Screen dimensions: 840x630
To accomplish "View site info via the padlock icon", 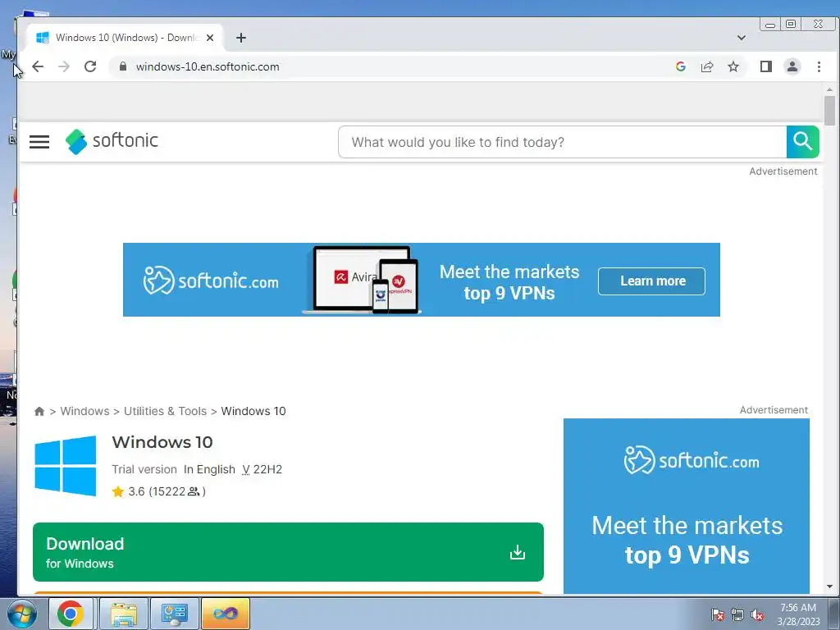I will [123, 66].
